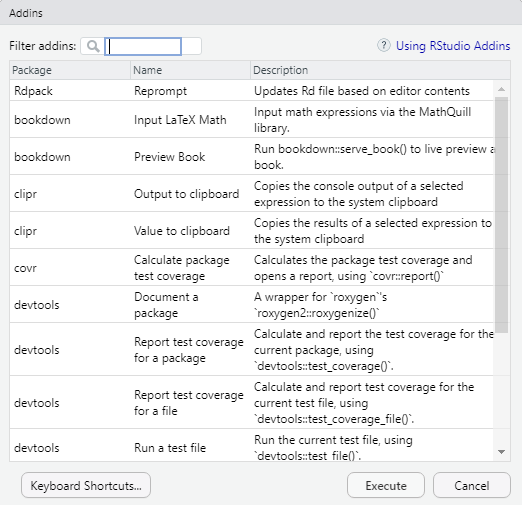Click the Name column header

pos(190,70)
